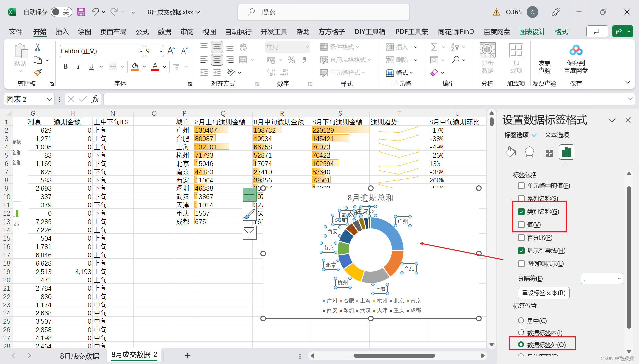Add a new sheet with plus icon

tap(187, 356)
